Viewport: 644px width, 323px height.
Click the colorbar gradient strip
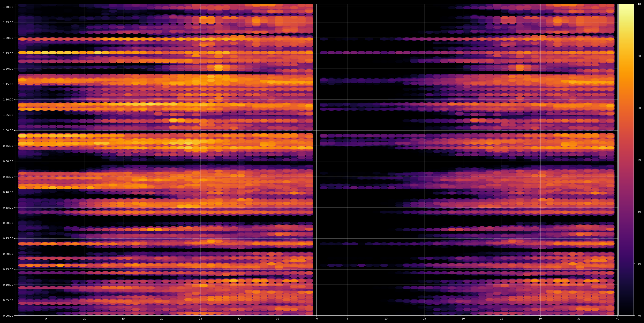(x=626, y=160)
